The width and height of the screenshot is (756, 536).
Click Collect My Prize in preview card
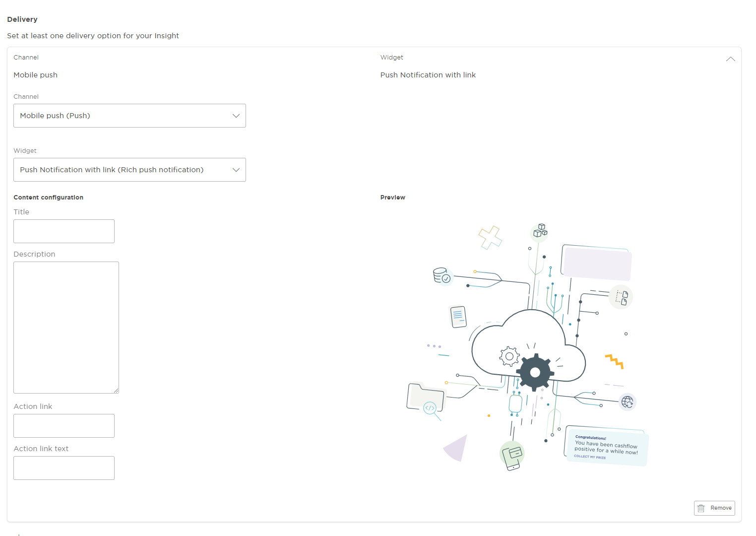(590, 457)
